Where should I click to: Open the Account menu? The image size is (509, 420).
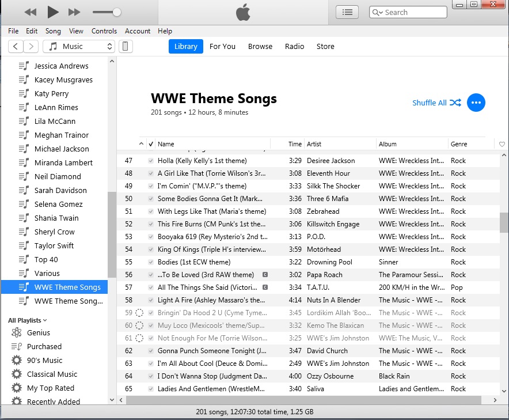click(x=137, y=31)
